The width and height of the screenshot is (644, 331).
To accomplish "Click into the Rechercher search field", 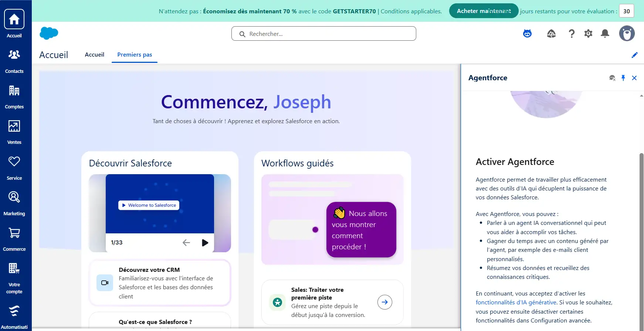I will pos(324,34).
